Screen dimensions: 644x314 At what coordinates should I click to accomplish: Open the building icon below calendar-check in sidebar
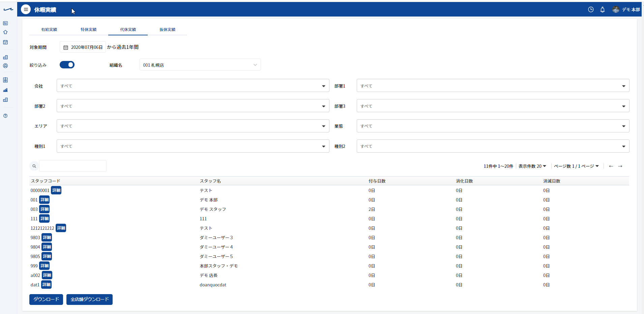pos(5,57)
